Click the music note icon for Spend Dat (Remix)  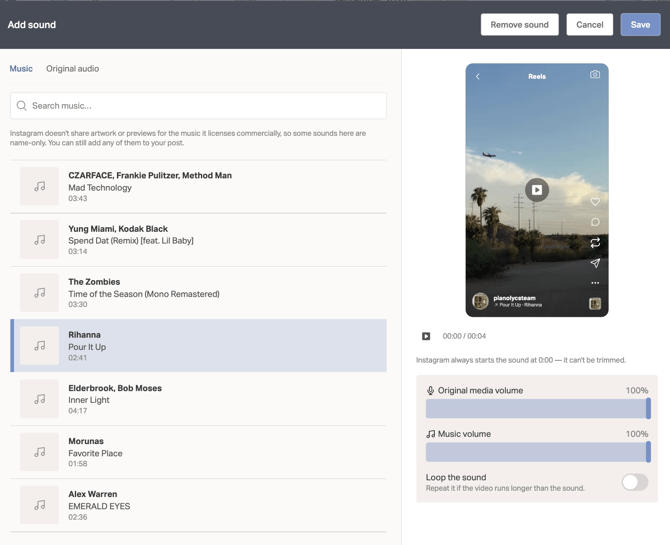pyautogui.click(x=39, y=239)
